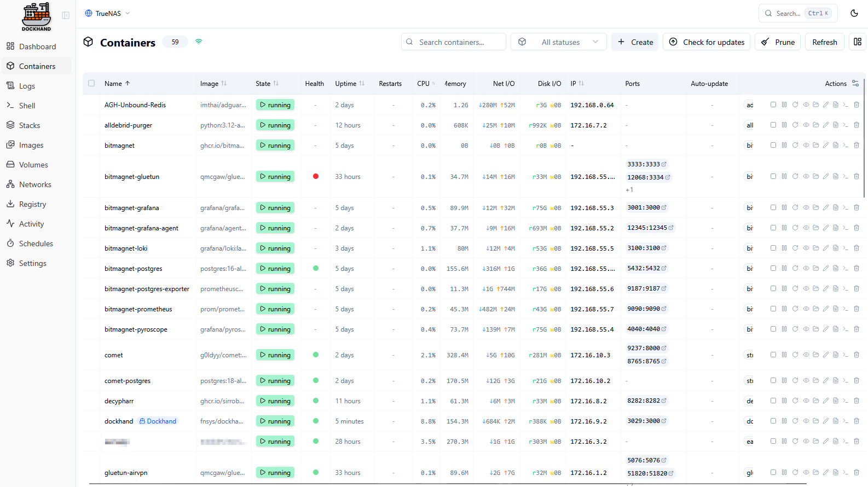Restart the alldebrid-purger container

pyautogui.click(x=795, y=125)
